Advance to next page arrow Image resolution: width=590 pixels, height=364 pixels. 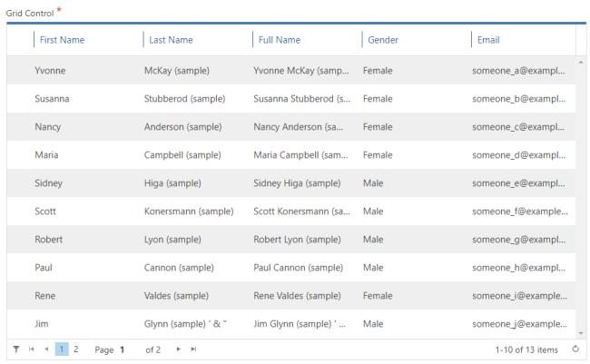click(x=178, y=349)
